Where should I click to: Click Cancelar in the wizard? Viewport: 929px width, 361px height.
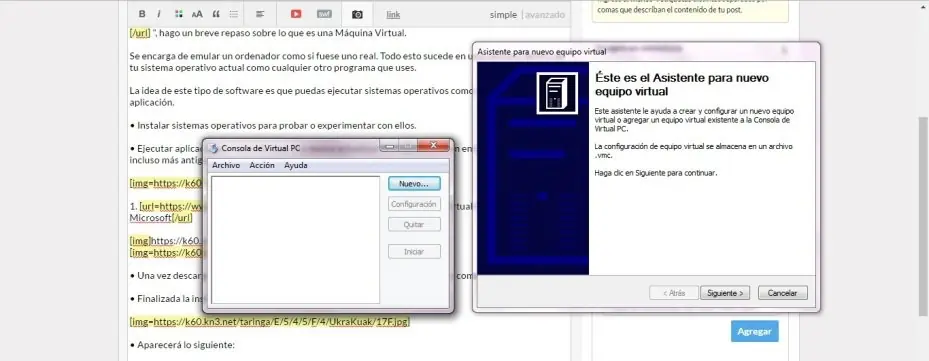[x=782, y=293]
